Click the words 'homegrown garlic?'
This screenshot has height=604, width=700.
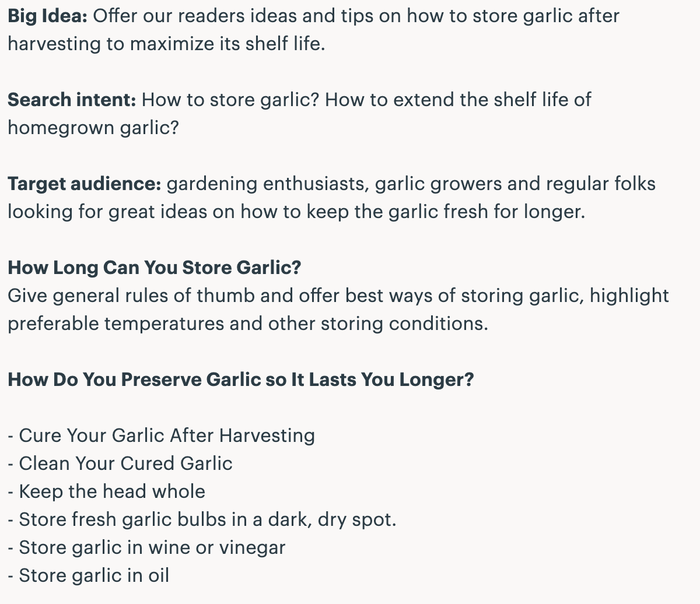[x=93, y=128]
